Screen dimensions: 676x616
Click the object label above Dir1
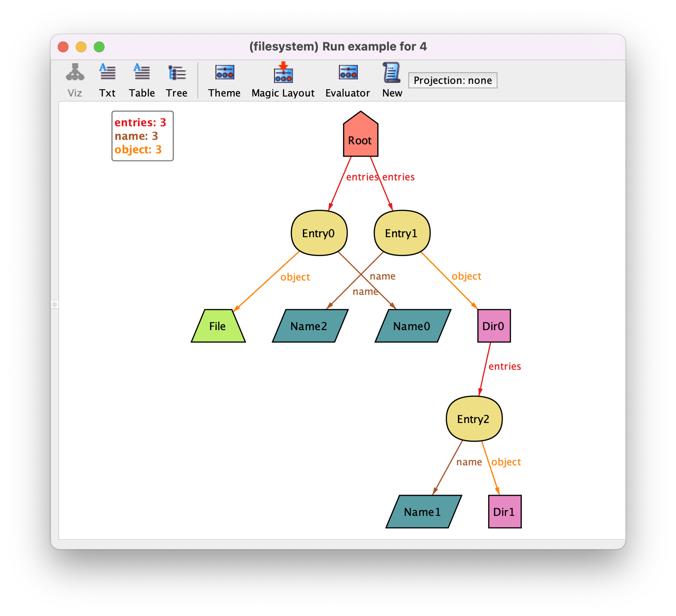coord(506,462)
